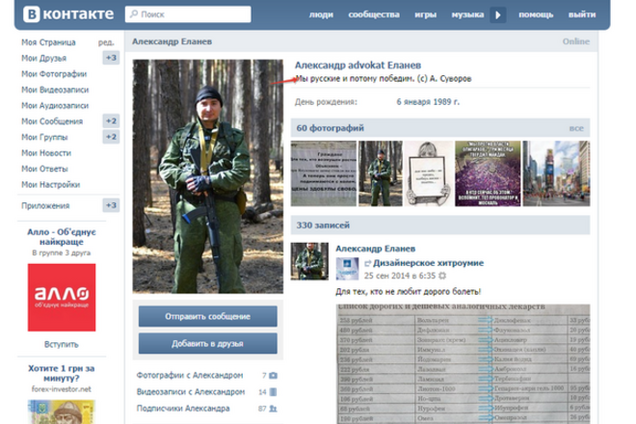Click the small post author avatar
Screen dimensions: 636x424
tap(309, 261)
